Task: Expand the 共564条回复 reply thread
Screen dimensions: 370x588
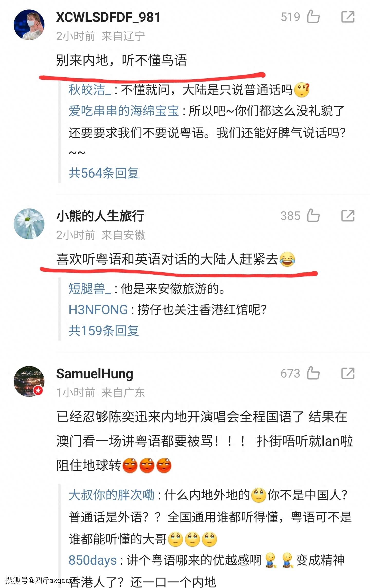Action: [104, 173]
